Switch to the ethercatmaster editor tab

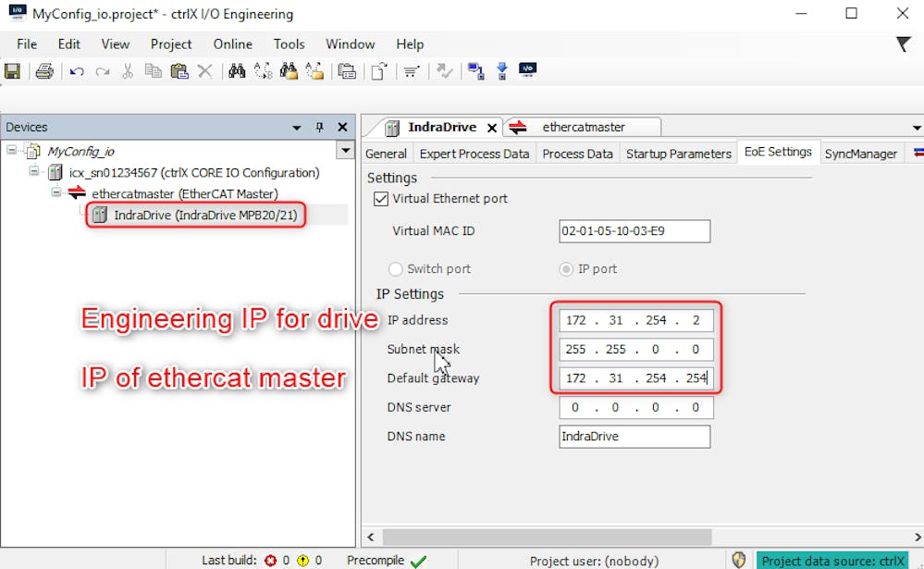[x=584, y=128]
